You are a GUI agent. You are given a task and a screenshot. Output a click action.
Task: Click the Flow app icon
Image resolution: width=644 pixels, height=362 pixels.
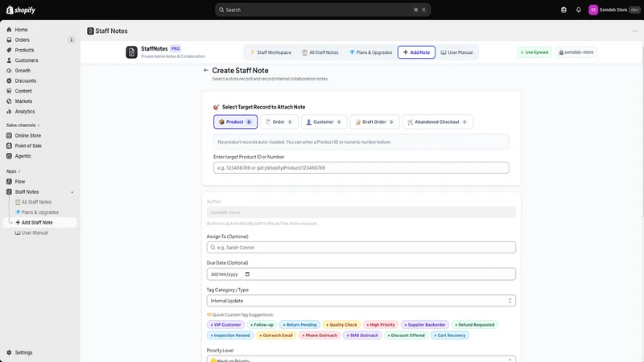point(9,182)
